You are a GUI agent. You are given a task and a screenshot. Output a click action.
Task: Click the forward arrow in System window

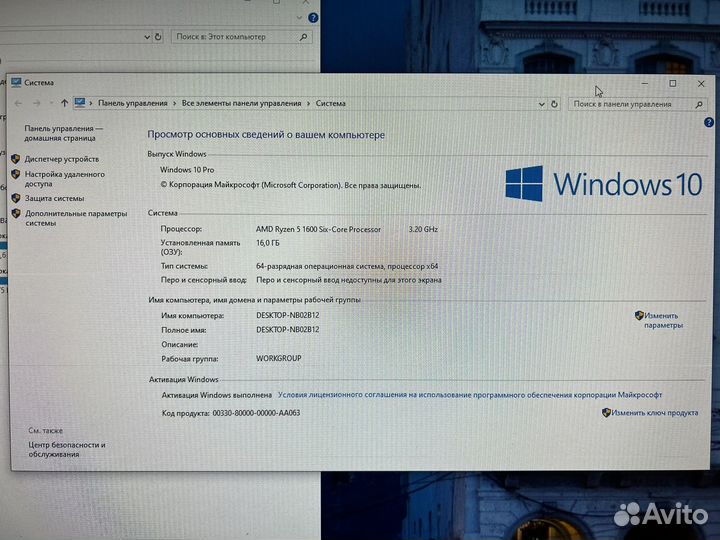pos(36,103)
